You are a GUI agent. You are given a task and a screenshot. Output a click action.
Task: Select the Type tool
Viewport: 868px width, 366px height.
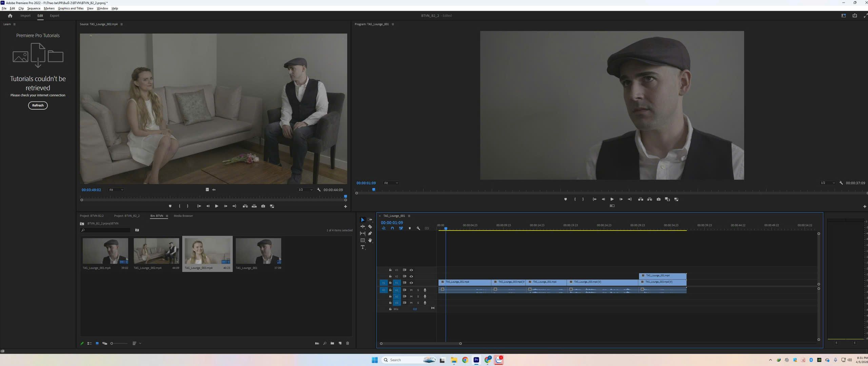click(x=362, y=247)
